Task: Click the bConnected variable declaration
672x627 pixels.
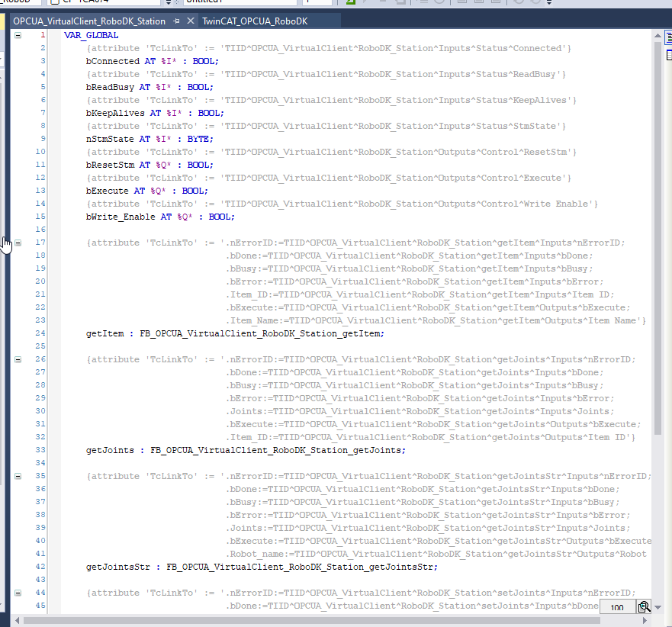Action: tap(152, 61)
